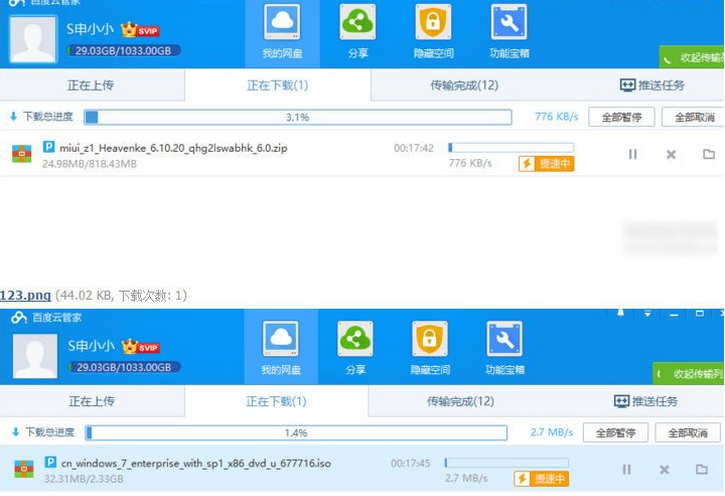Open dropdown menu arrow in lower title bar
The height and width of the screenshot is (496, 725).
[x=647, y=314]
